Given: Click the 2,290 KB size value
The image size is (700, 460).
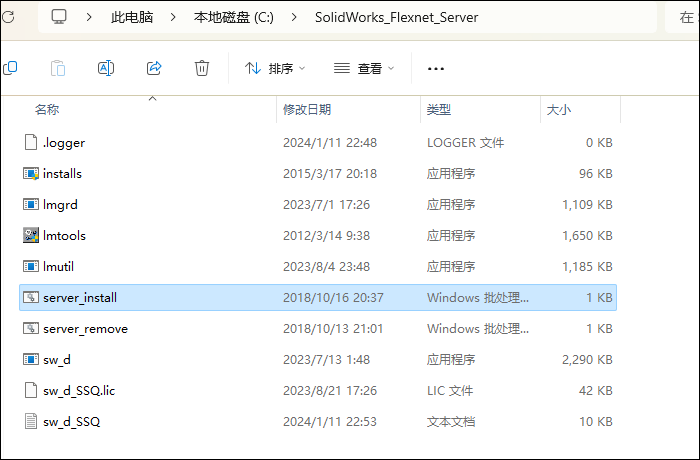Looking at the screenshot, I should (x=587, y=360).
